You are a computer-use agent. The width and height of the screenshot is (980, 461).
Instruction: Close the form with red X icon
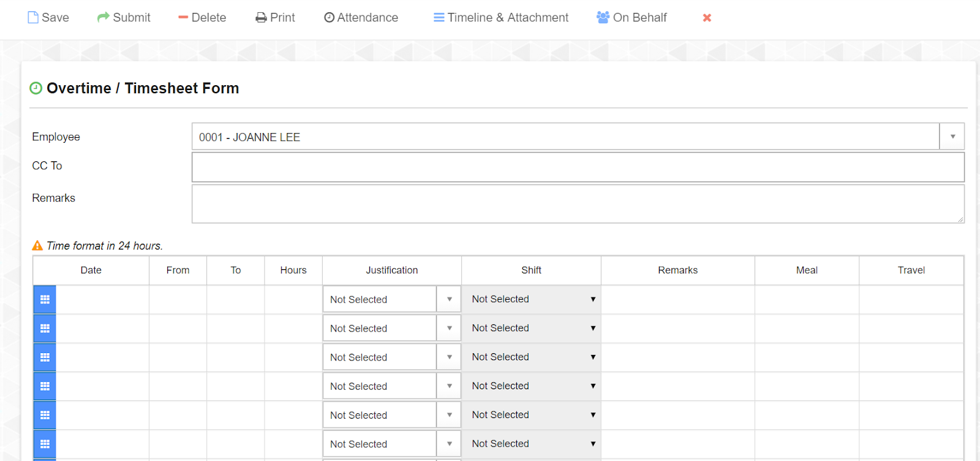[707, 18]
